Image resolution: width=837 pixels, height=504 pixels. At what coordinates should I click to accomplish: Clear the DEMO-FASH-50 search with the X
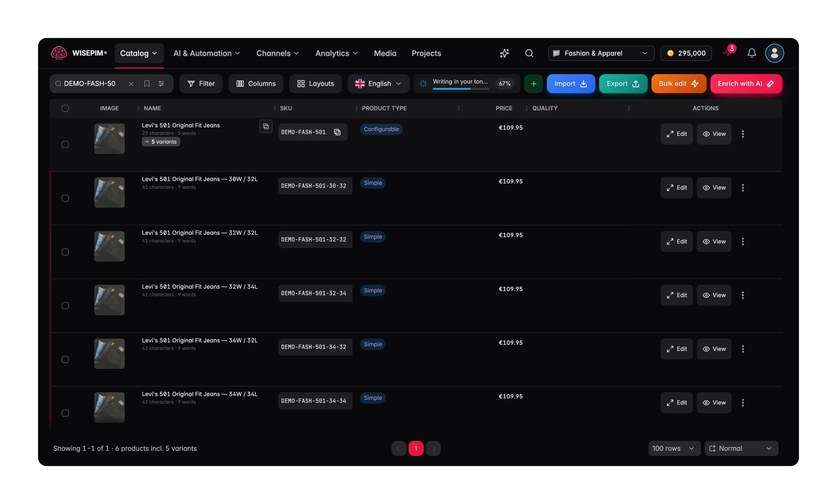click(x=131, y=84)
